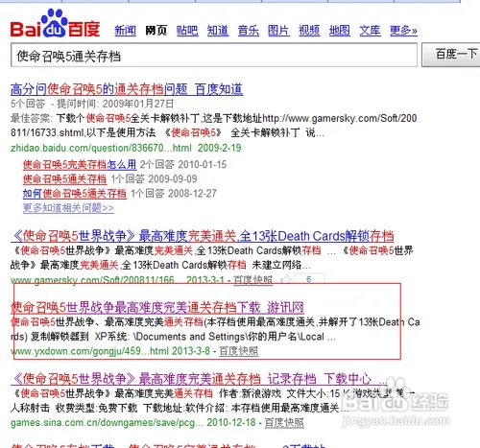Click the www.yxdown.com/gongju/459...html URL text
This screenshot has height=448, width=480.
(x=89, y=351)
